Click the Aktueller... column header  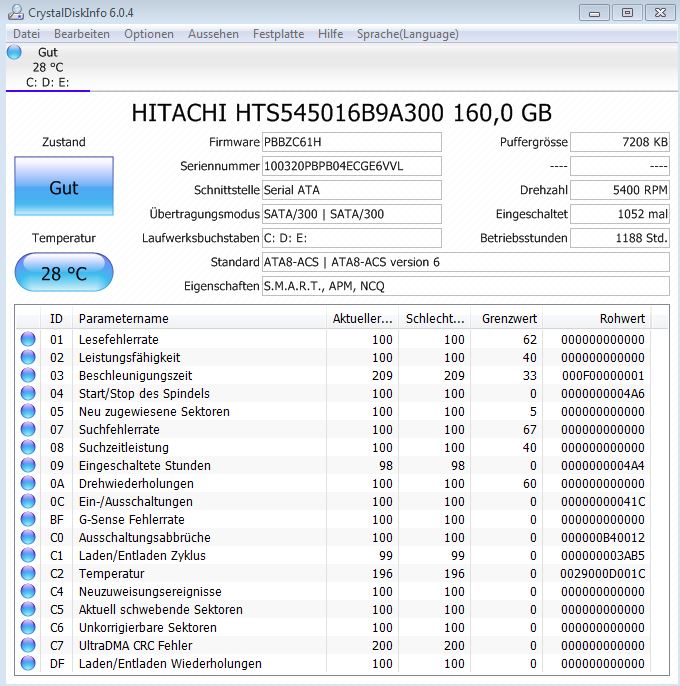pos(362,318)
